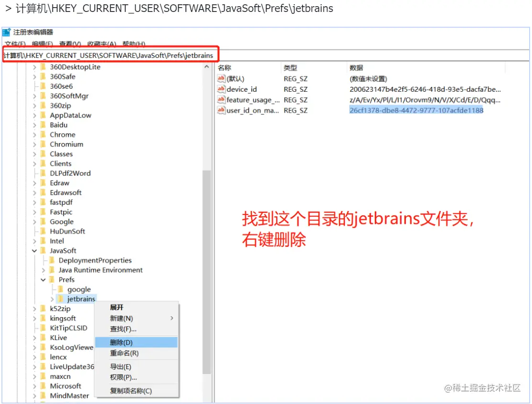The image size is (532, 404).
Task: Click the Classes key folder icon
Action: click(x=43, y=154)
